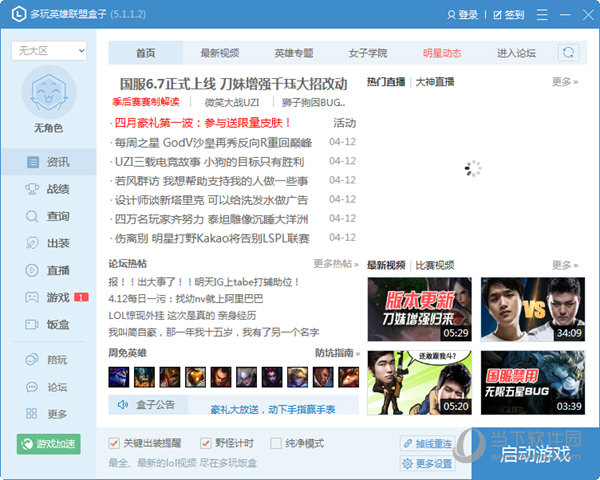Click the user avatar 无角色
600x480 pixels.
pos(49,92)
